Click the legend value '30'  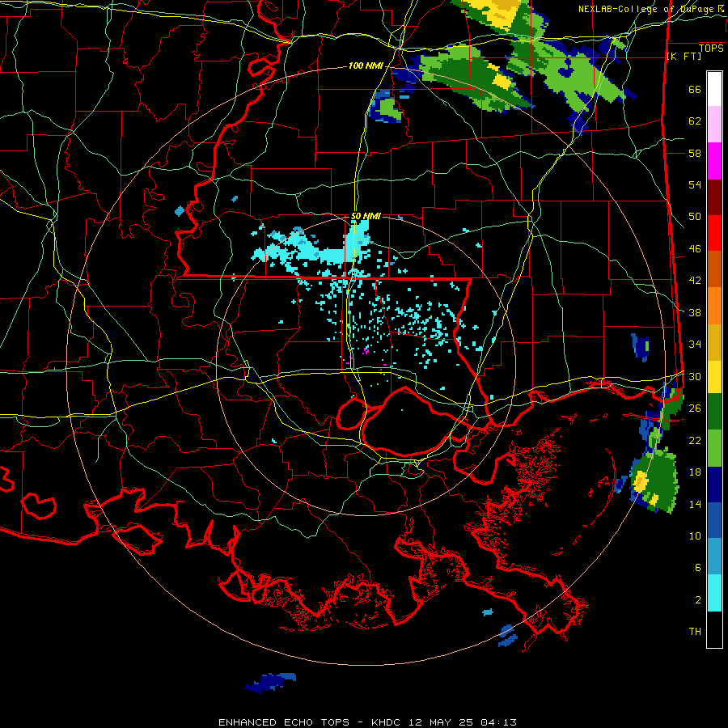pyautogui.click(x=695, y=376)
